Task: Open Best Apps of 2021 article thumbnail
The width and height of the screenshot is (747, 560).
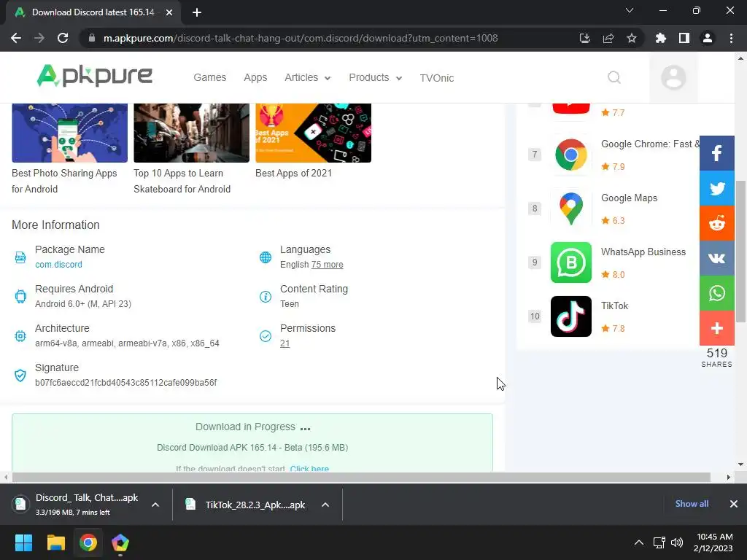Action: [314, 133]
